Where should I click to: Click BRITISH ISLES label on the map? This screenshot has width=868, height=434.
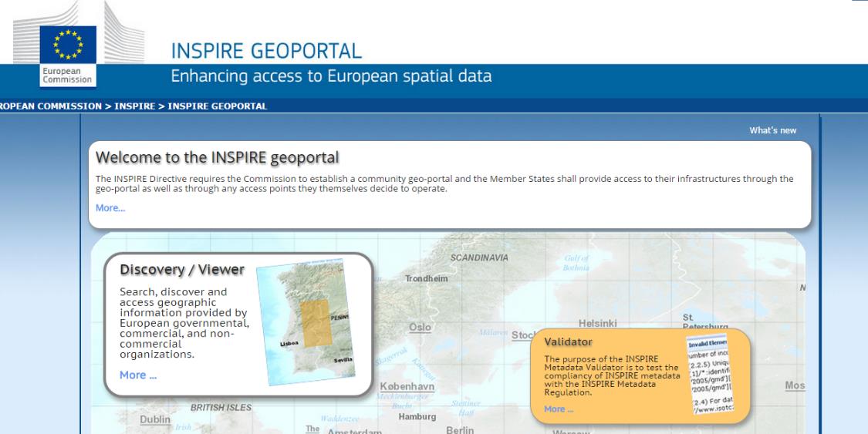[221, 408]
